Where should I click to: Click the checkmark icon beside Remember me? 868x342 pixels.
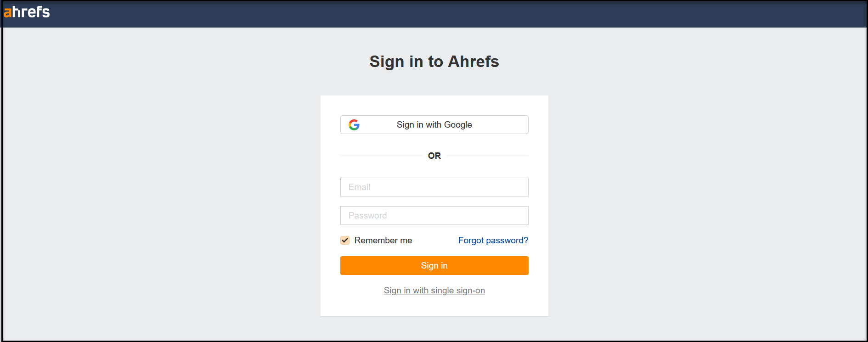click(345, 240)
